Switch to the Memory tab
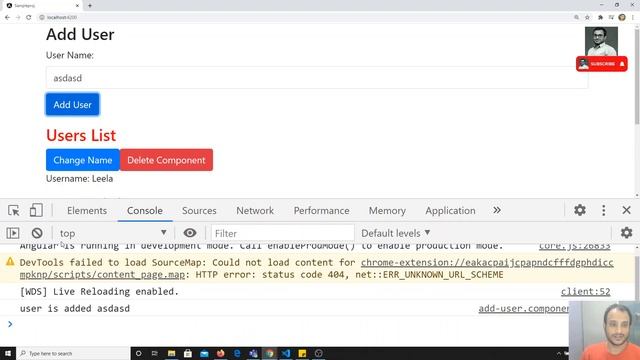The height and width of the screenshot is (360, 640). click(x=387, y=211)
